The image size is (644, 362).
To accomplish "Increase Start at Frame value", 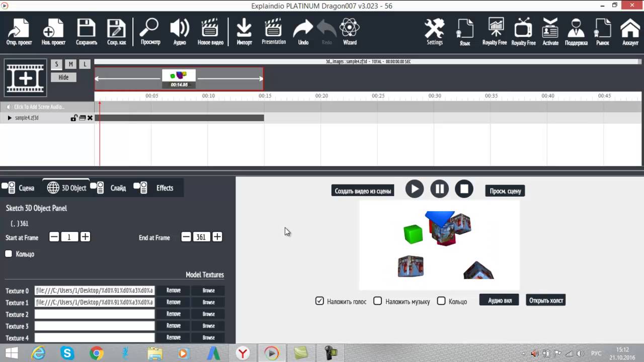I will click(85, 237).
